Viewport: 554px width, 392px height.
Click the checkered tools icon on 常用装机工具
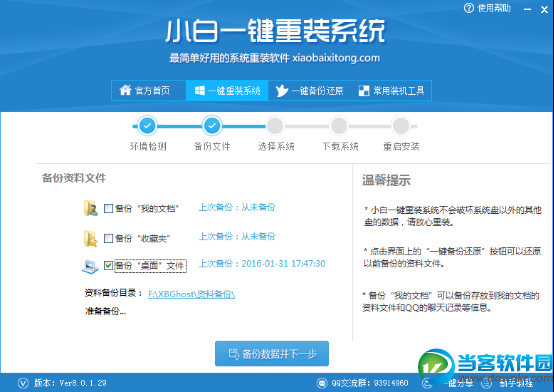[364, 91]
